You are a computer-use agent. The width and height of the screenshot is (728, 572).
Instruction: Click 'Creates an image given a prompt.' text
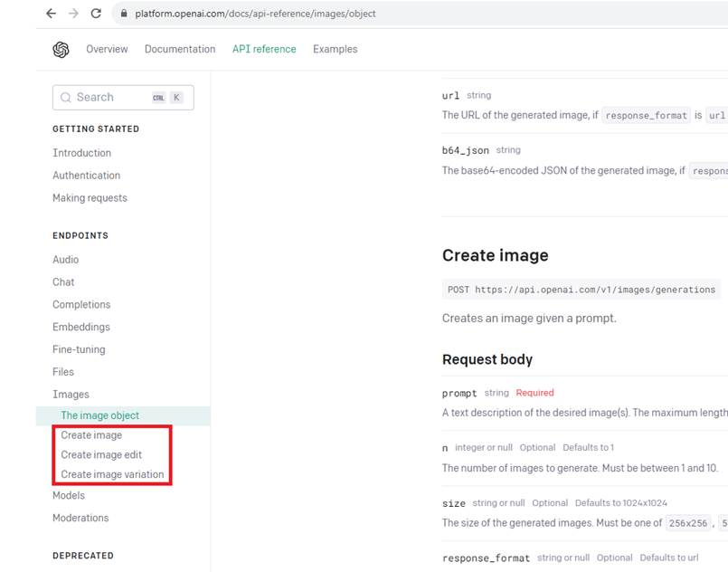529,319
